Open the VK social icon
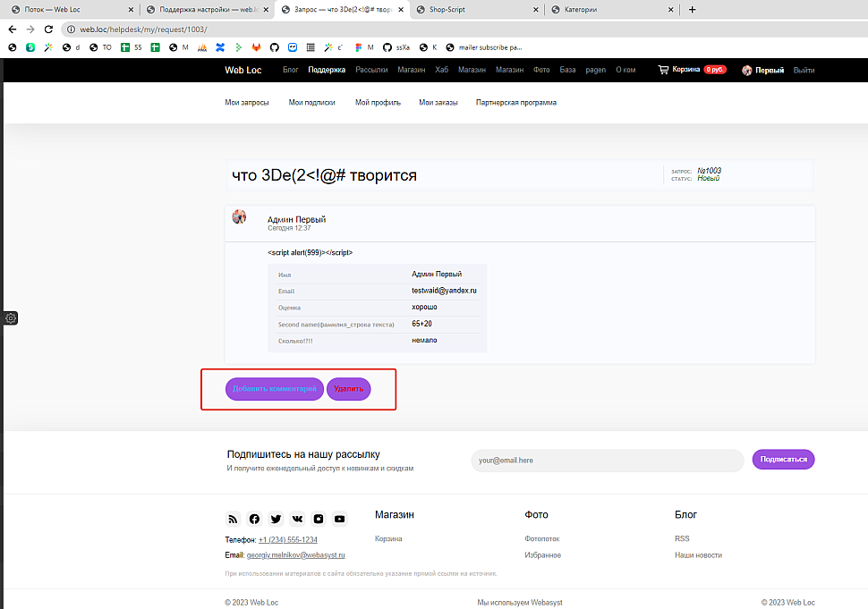Screen dimensions: 868x609 pos(297,519)
